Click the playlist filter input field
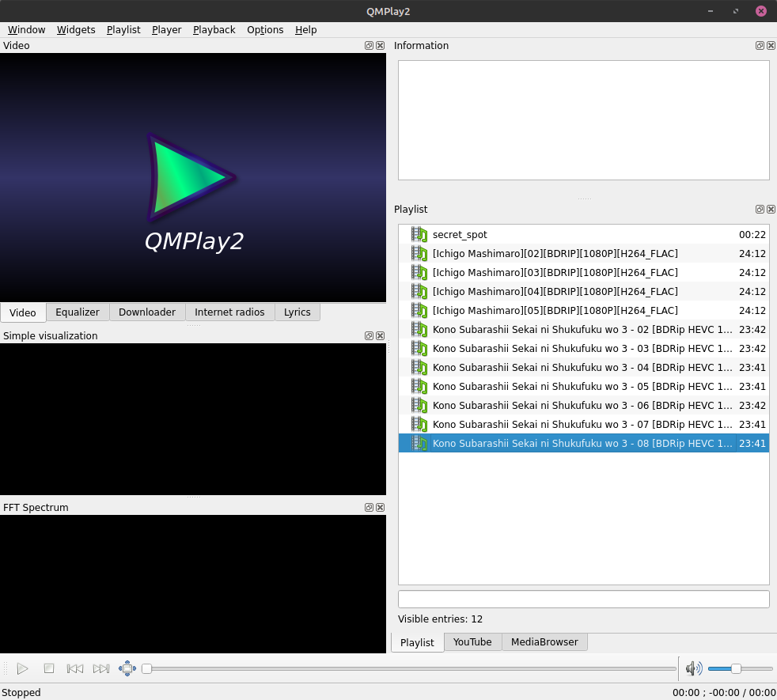Image resolution: width=777 pixels, height=700 pixels. (x=583, y=599)
